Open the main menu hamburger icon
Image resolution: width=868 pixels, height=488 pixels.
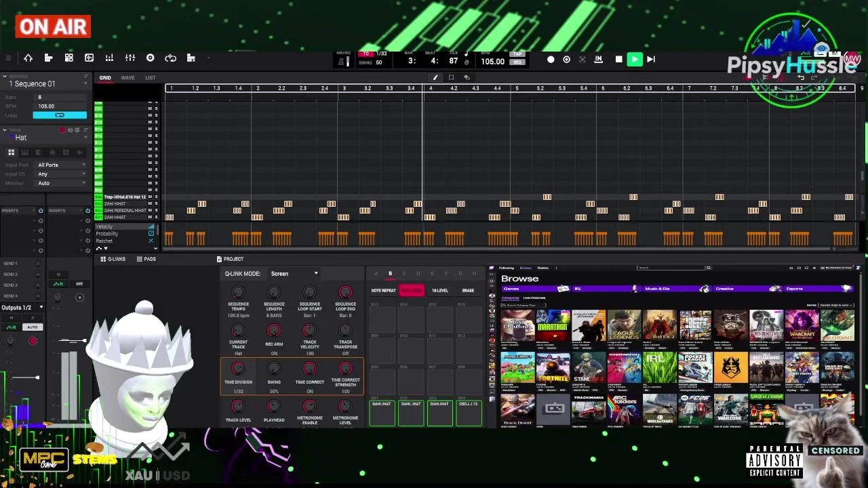point(8,58)
